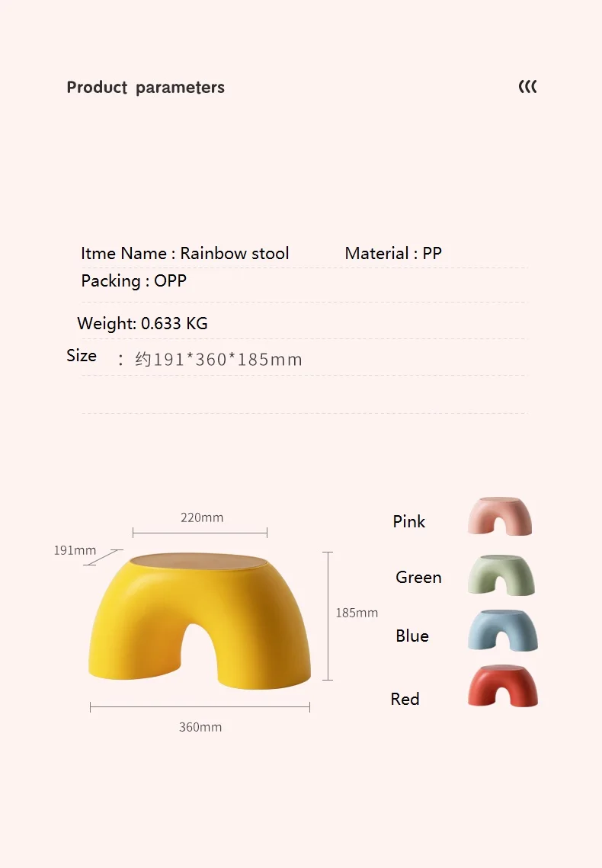Click the Size 191*360*185mm value

(x=219, y=360)
